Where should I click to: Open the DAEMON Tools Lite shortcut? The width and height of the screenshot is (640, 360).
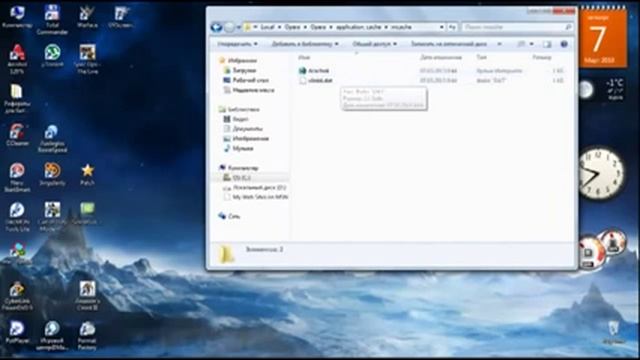[17, 217]
